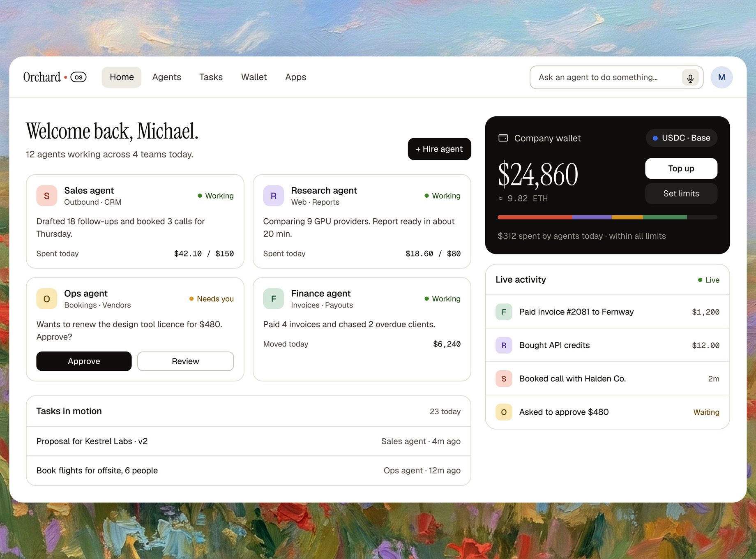Click the Working status on Research agent

[443, 196]
